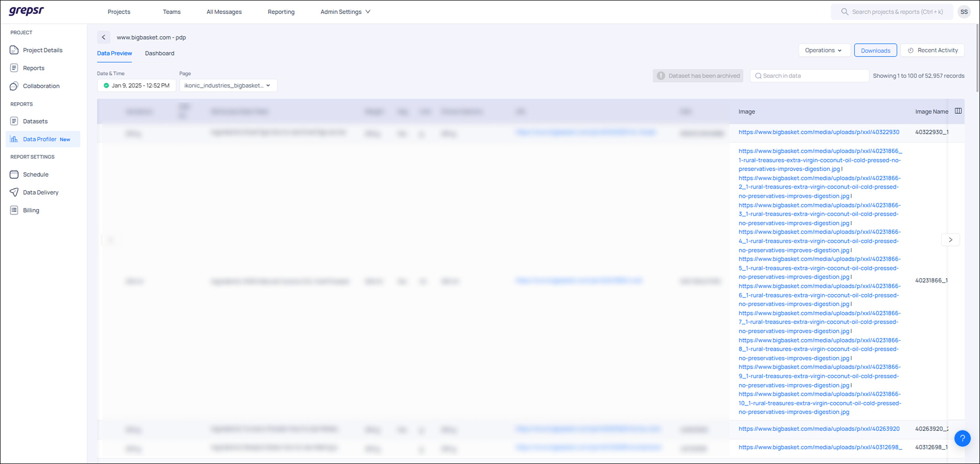
Task: Click the search magnifier icon in top bar
Action: [x=845, y=12]
